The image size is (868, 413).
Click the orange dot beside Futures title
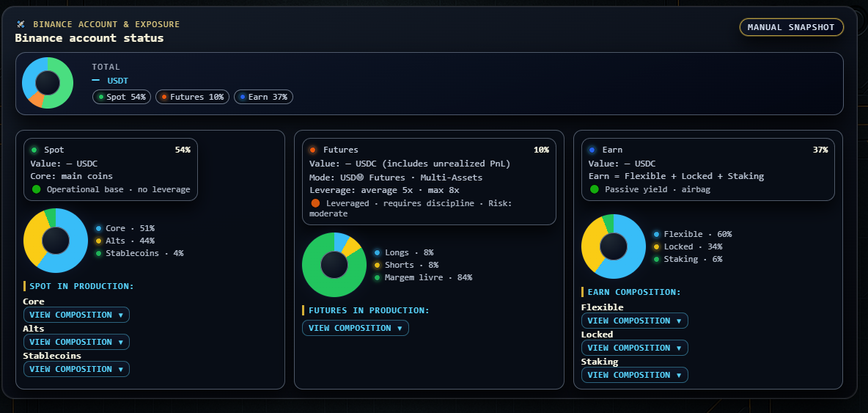click(x=313, y=150)
